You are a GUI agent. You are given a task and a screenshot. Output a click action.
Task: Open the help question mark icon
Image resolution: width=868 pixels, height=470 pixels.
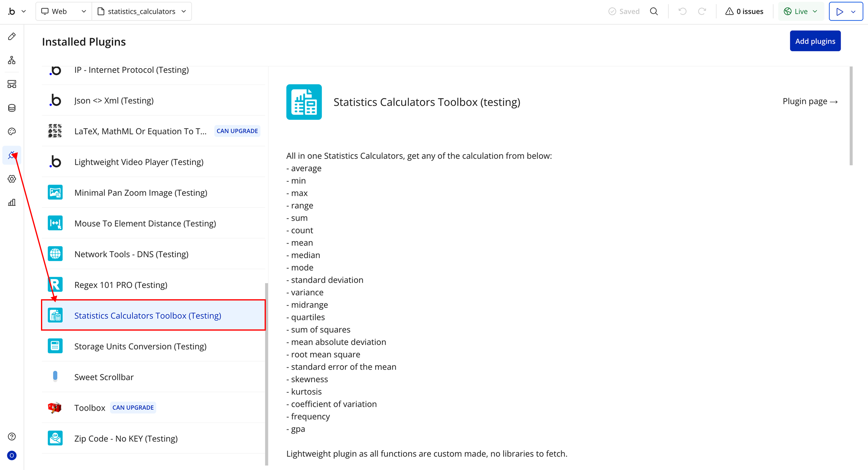[x=12, y=437]
